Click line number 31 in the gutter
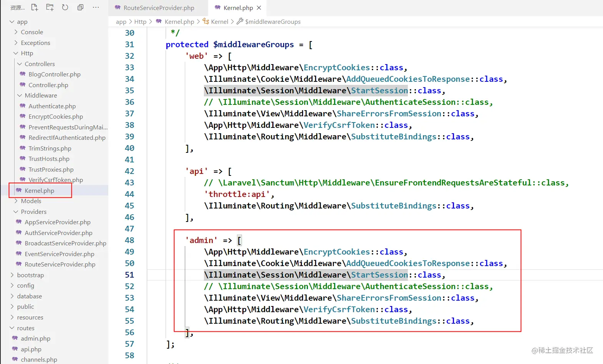603x364 pixels. (129, 45)
